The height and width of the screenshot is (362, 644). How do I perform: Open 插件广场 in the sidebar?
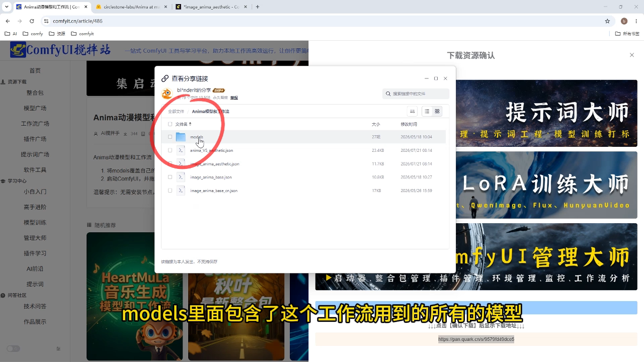35,139
